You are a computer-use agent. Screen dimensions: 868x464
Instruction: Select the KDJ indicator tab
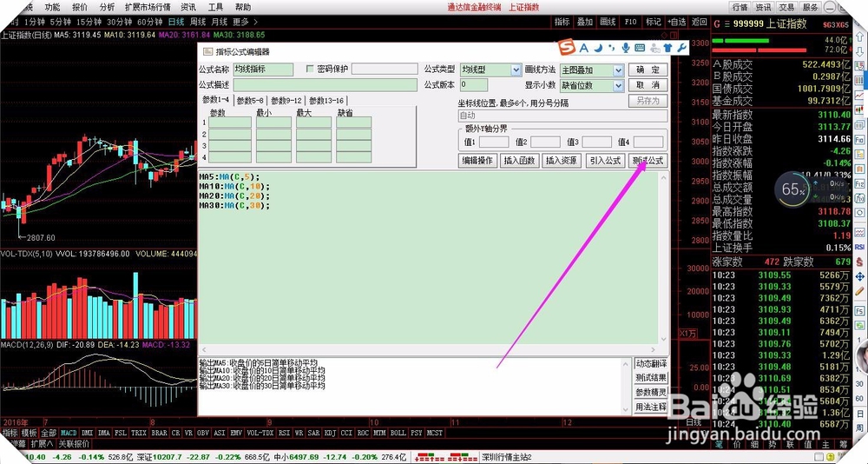(x=332, y=433)
